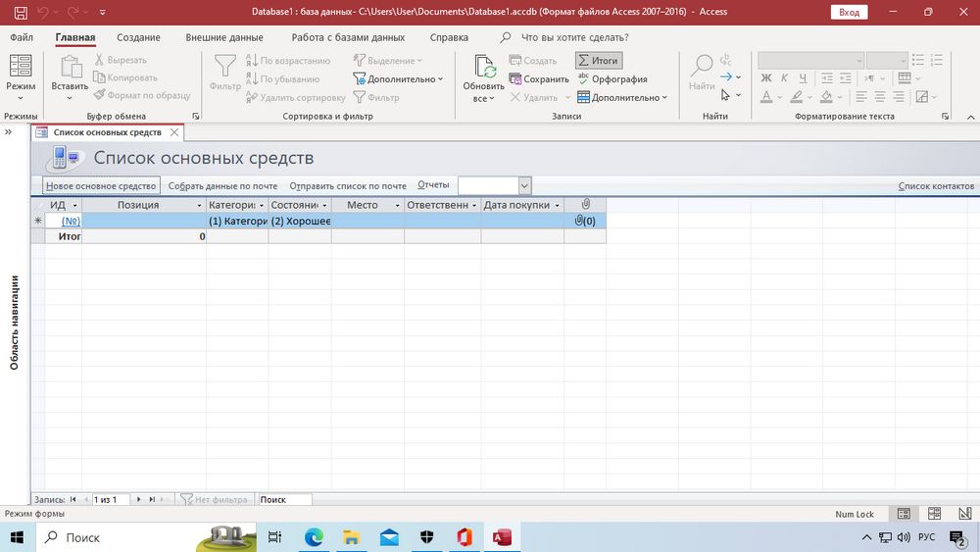Click the numbered list icon
This screenshot has height=552, width=980.
tap(936, 60)
